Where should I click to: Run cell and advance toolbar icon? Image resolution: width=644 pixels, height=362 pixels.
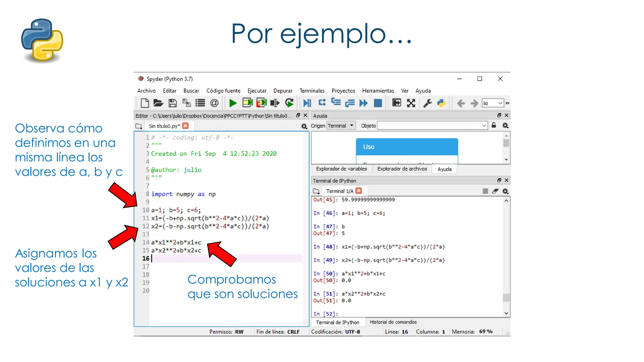coord(262,103)
